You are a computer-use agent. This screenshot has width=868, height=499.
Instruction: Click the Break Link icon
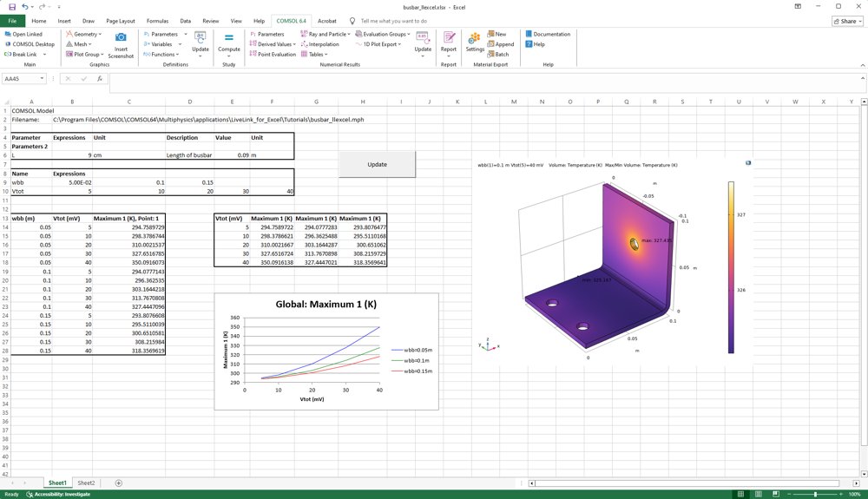coord(7,54)
